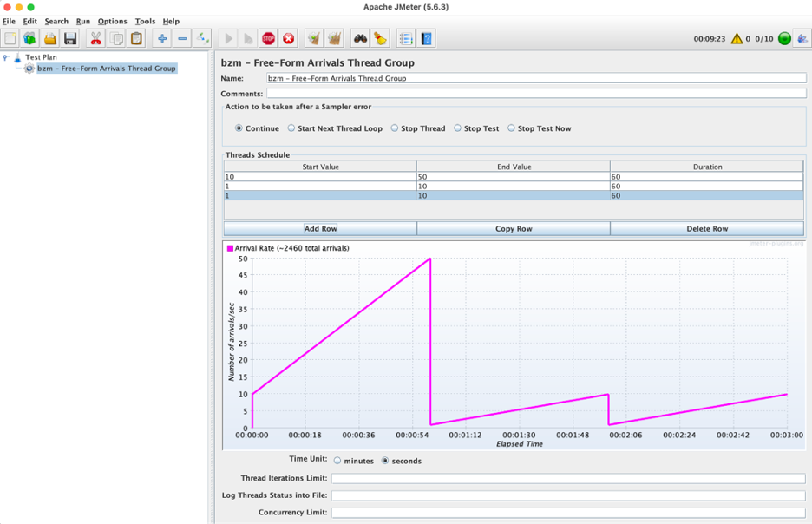Click the Clear All brooms icon
Image resolution: width=812 pixels, height=524 pixels.
pos(335,38)
